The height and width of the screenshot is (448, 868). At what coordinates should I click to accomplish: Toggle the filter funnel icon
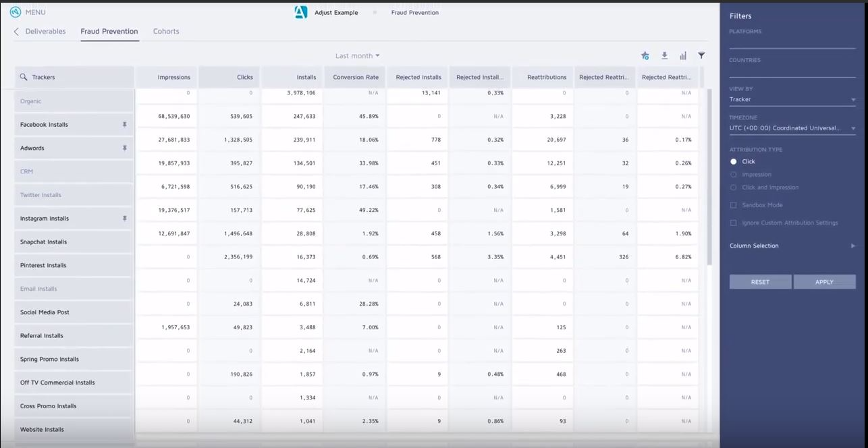click(701, 56)
